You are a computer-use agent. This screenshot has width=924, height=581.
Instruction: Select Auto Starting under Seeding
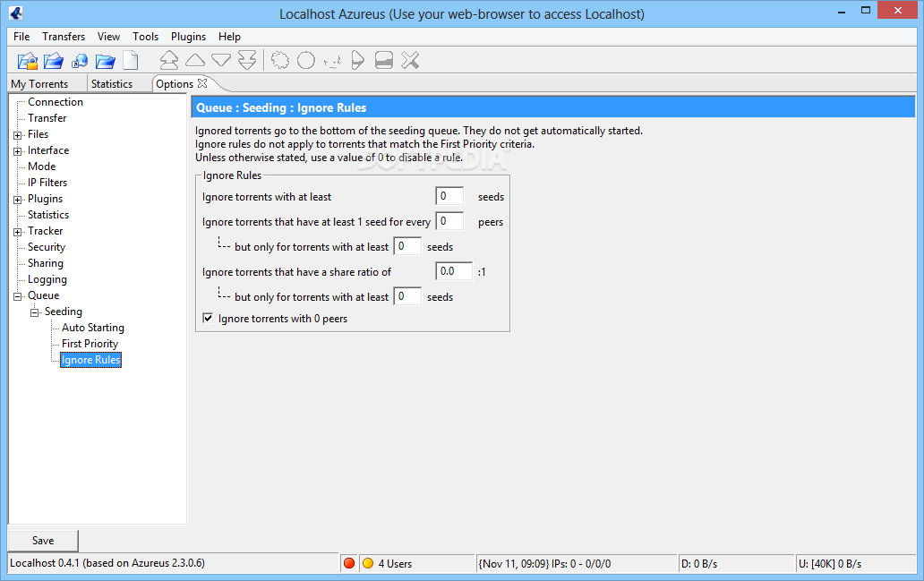click(x=93, y=328)
